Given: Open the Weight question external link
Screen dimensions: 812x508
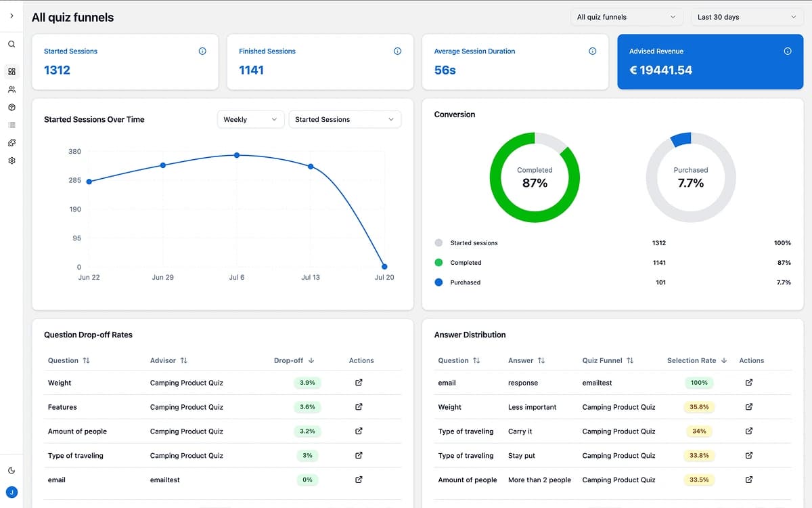Looking at the screenshot, I should pos(358,383).
